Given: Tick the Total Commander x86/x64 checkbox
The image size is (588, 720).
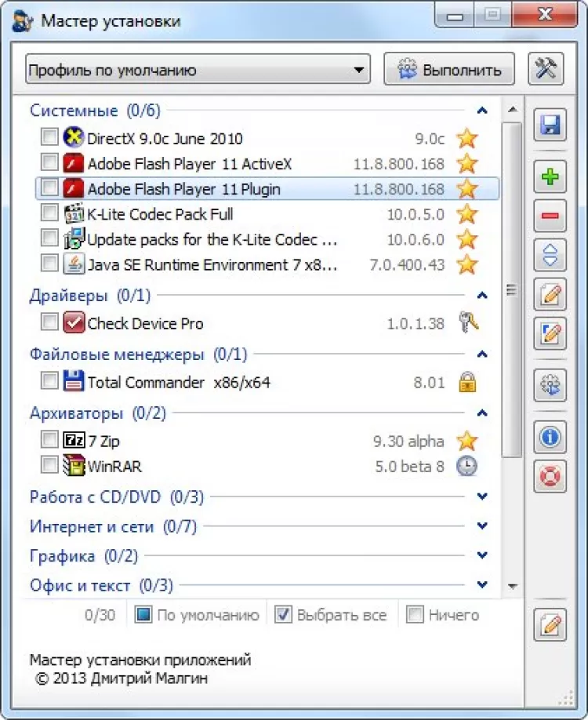Looking at the screenshot, I should coord(49,380).
